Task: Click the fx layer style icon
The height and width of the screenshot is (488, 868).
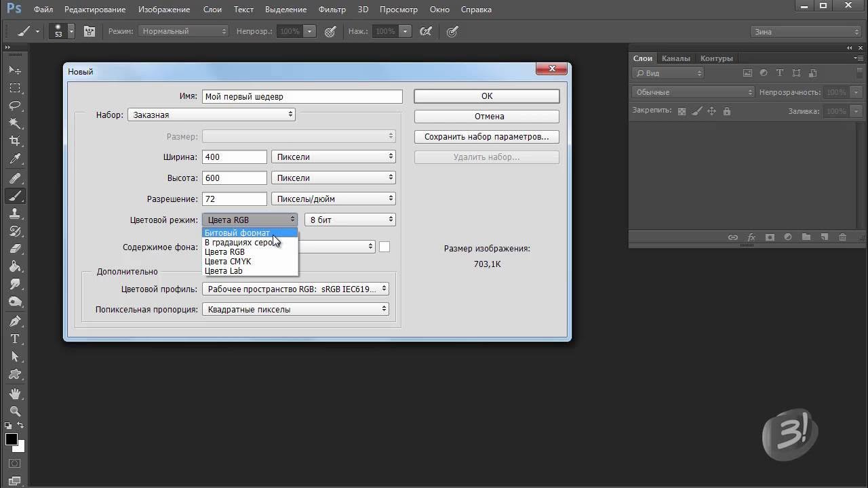Action: tap(751, 237)
